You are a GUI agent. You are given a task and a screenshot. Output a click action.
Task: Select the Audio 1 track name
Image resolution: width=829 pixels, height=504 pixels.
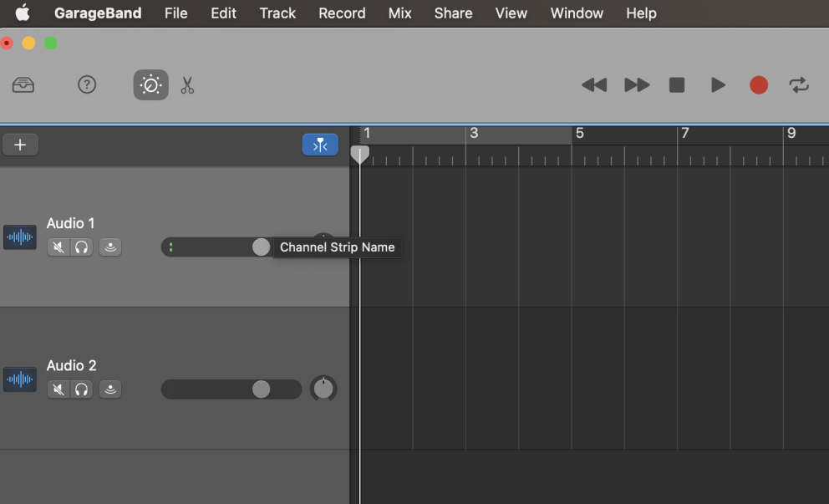click(x=70, y=223)
